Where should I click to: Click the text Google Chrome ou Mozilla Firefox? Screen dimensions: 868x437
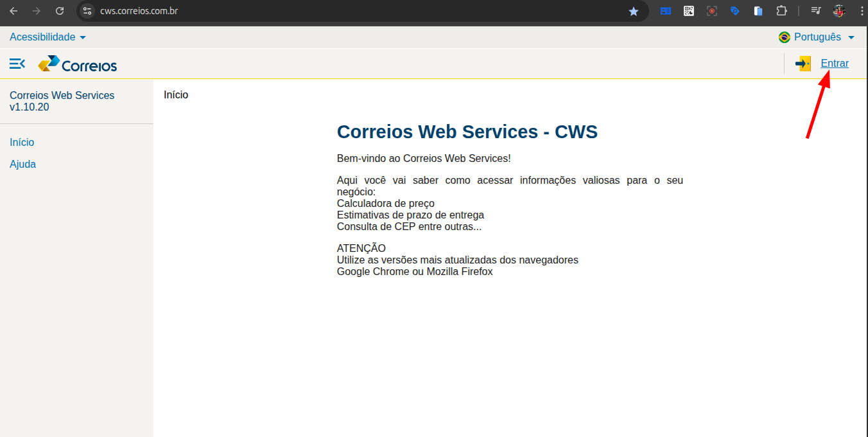(x=415, y=272)
